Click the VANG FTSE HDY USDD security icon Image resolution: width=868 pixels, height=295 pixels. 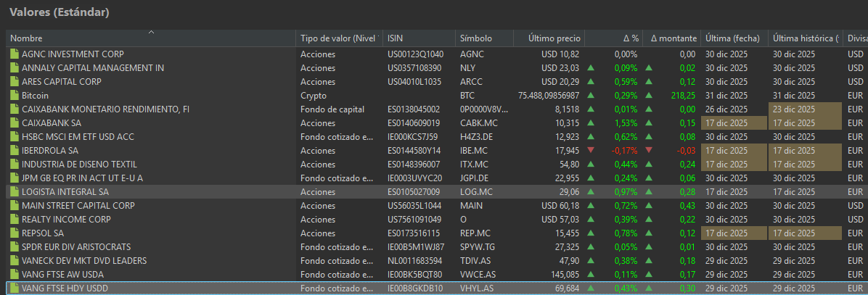click(x=14, y=288)
